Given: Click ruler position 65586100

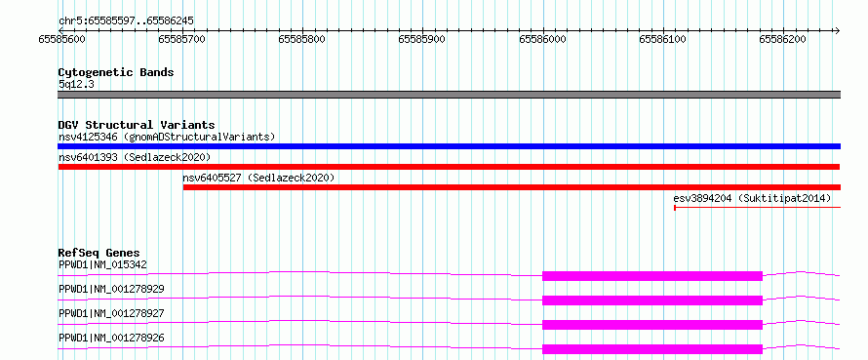Looking at the screenshot, I should [x=663, y=39].
